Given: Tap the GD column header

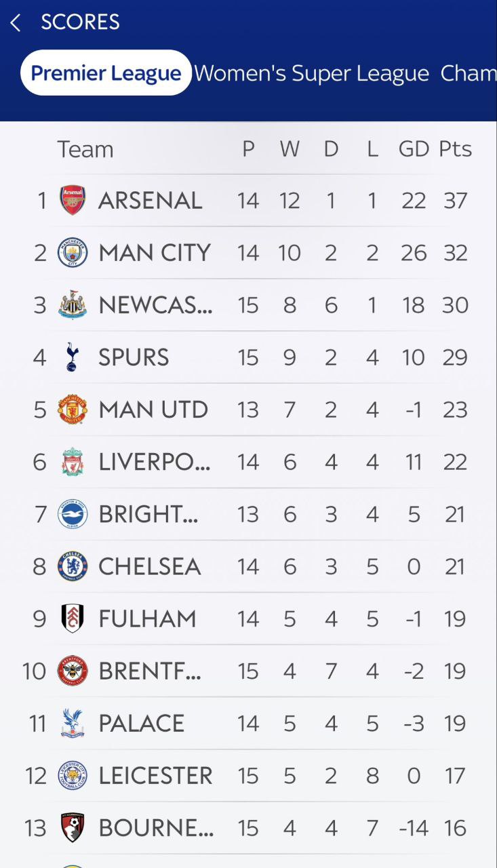Looking at the screenshot, I should tap(414, 149).
